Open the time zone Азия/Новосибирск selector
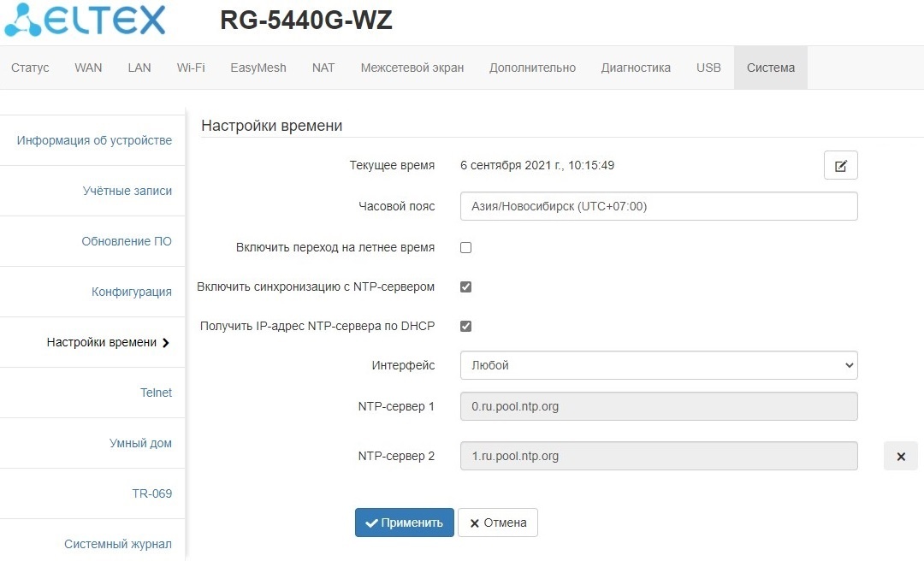 [x=658, y=206]
